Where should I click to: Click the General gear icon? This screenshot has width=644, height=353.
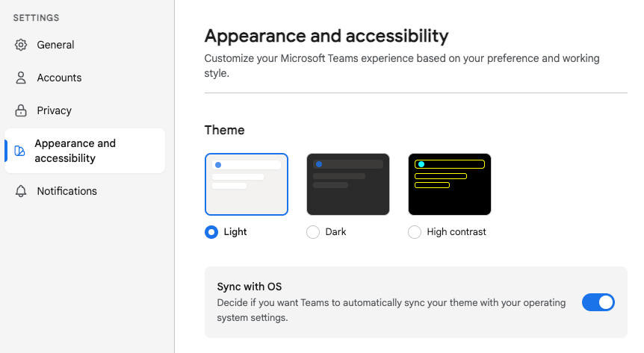coord(21,45)
